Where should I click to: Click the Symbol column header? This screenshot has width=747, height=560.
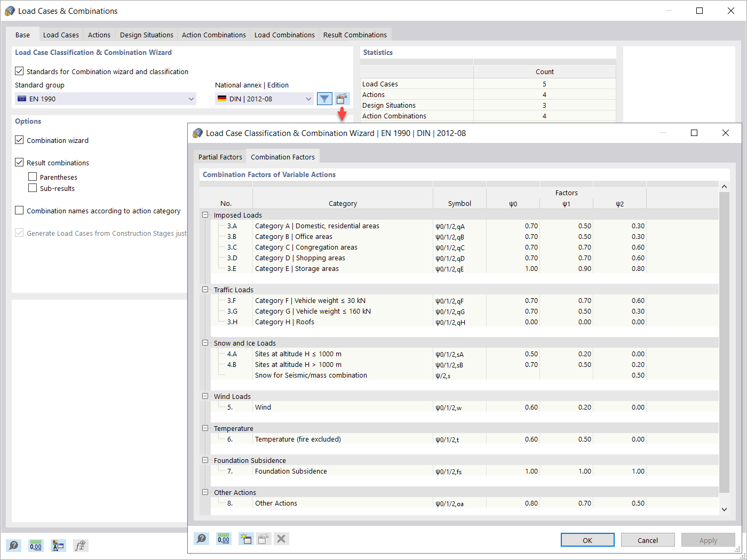pyautogui.click(x=459, y=203)
